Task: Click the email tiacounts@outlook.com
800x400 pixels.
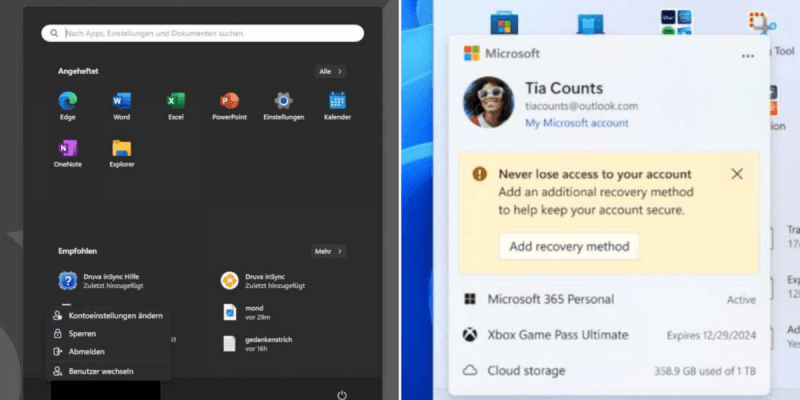Action: (582, 106)
